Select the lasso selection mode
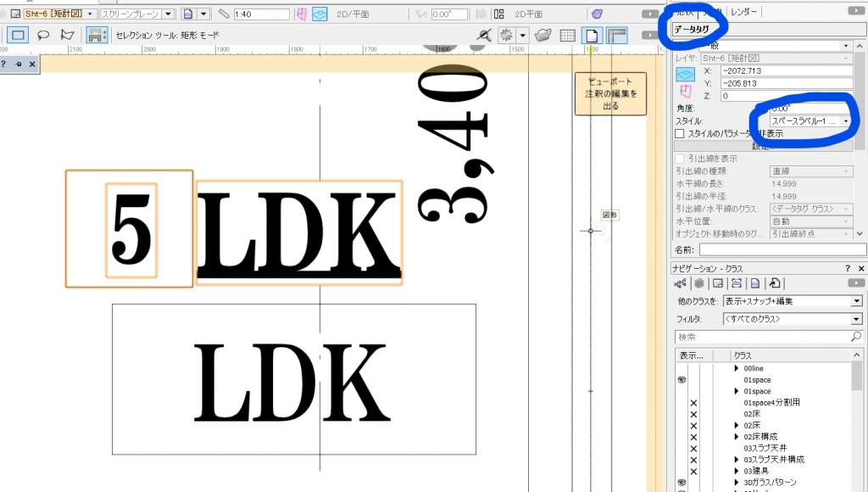 [x=42, y=35]
